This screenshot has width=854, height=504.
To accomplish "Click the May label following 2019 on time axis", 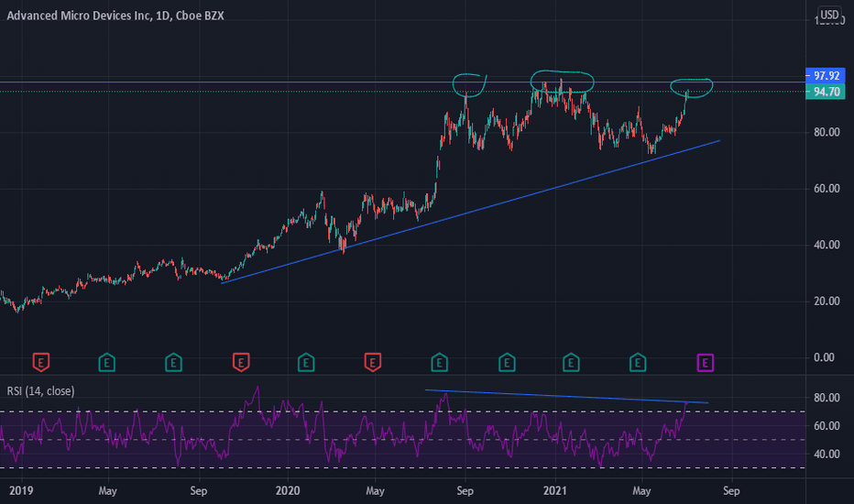I will [x=107, y=490].
